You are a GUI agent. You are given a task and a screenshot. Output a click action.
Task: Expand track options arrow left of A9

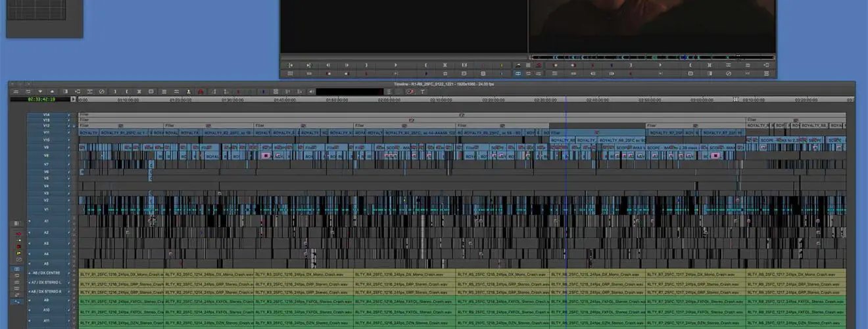29,301
